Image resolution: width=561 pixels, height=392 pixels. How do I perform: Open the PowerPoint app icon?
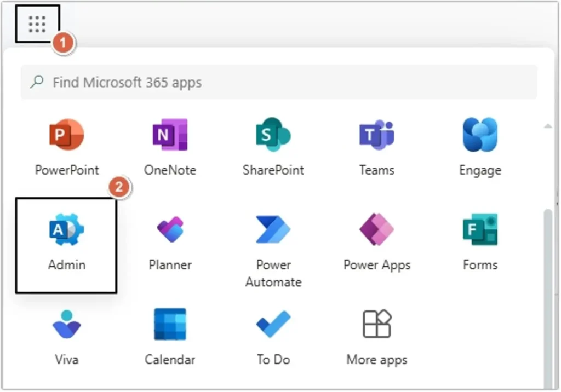click(x=66, y=135)
